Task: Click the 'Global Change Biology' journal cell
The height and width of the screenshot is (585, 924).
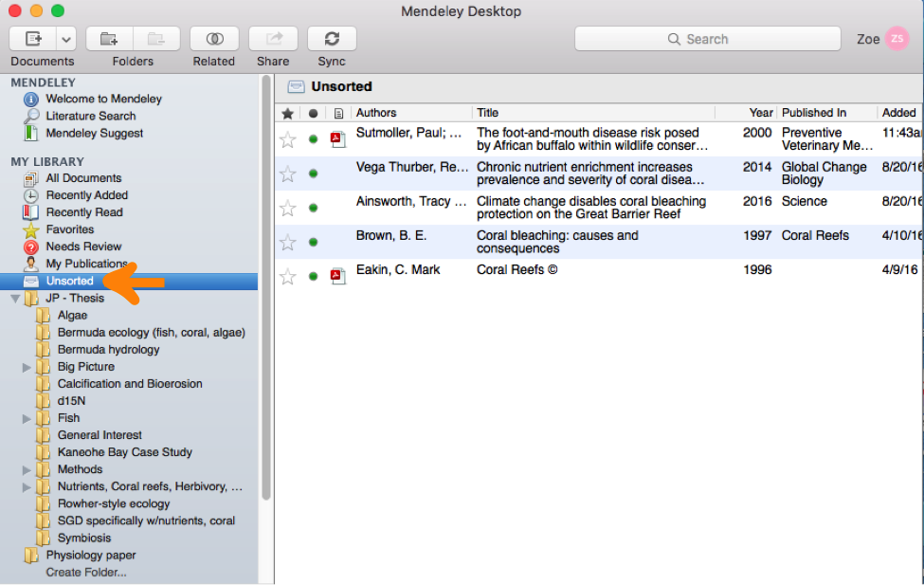Action: point(824,174)
